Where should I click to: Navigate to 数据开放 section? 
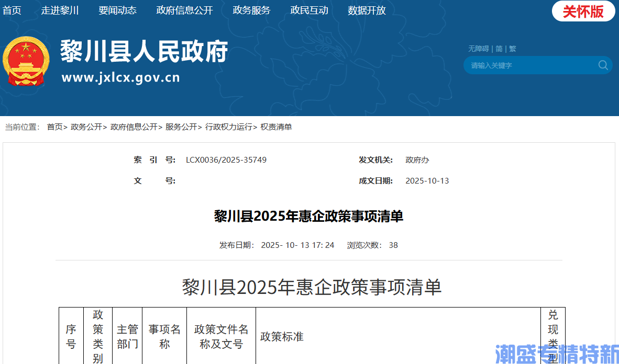tap(367, 10)
